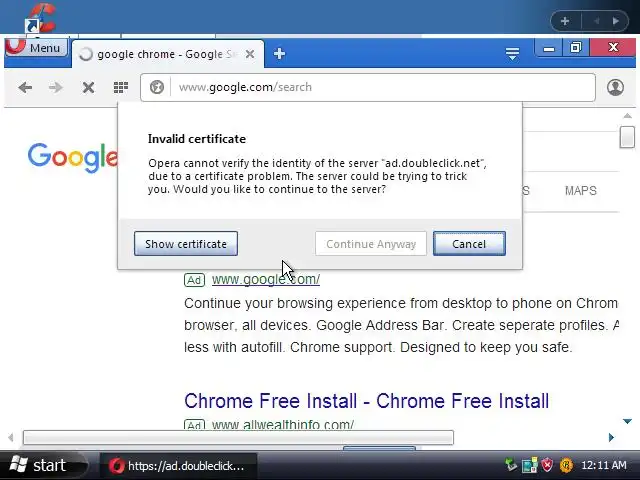Click vertical scrollbar down arrow

pyautogui.click(x=627, y=421)
